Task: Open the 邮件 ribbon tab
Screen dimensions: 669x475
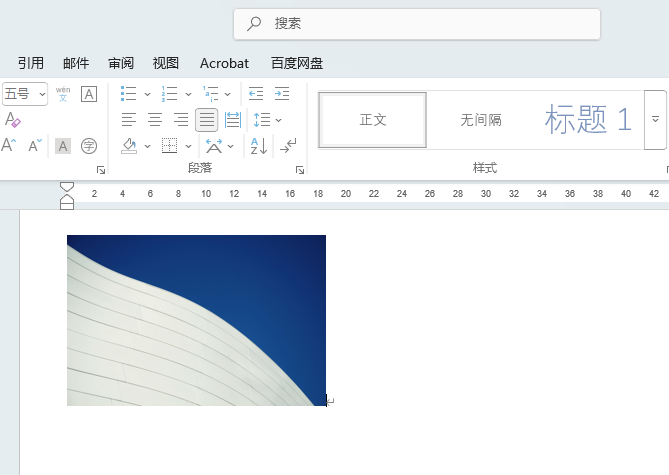Action: point(76,63)
